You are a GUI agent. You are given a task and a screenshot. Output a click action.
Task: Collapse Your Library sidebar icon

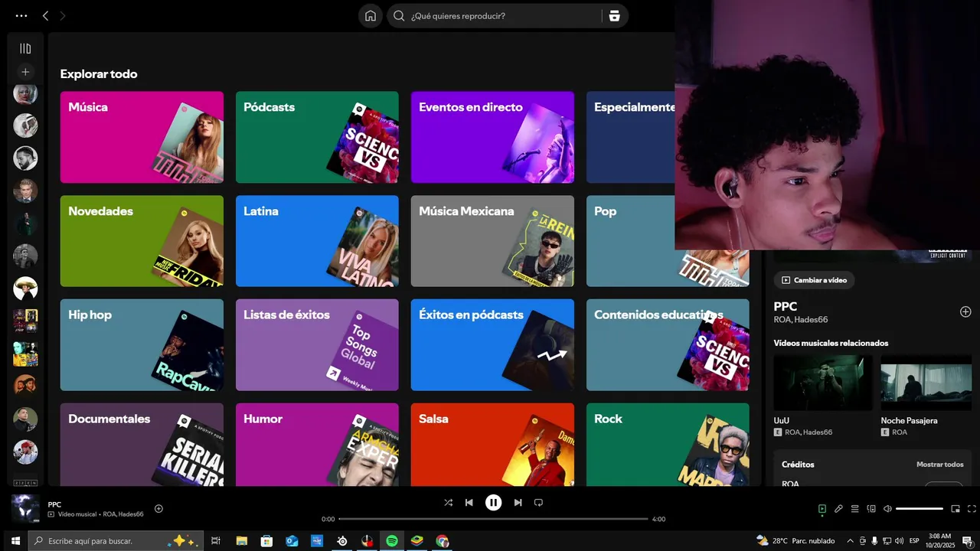tap(25, 48)
